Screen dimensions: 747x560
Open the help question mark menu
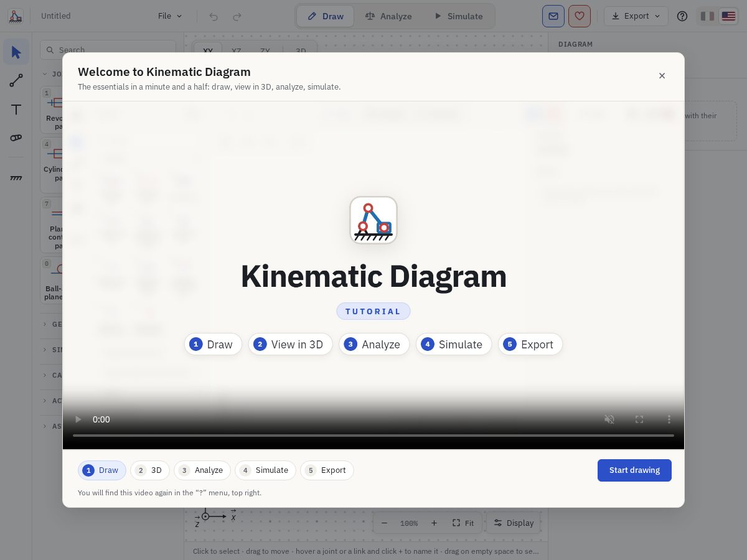pos(682,16)
